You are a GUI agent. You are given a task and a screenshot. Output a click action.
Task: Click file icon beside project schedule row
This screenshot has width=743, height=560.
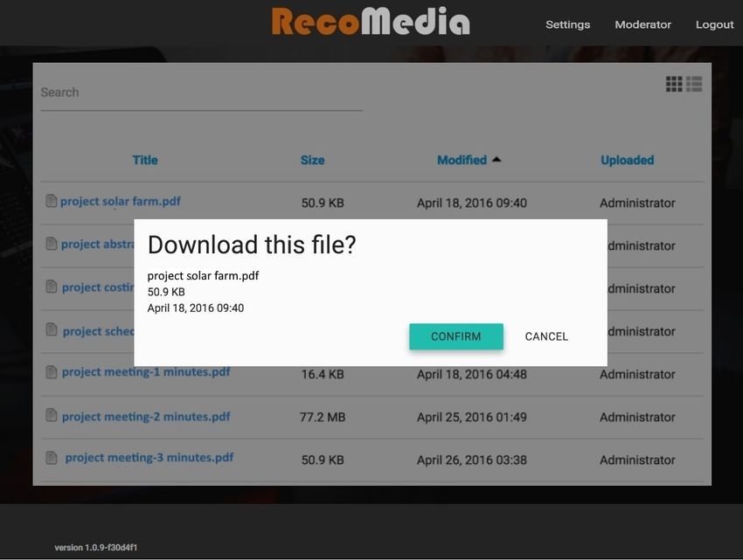[x=52, y=329]
